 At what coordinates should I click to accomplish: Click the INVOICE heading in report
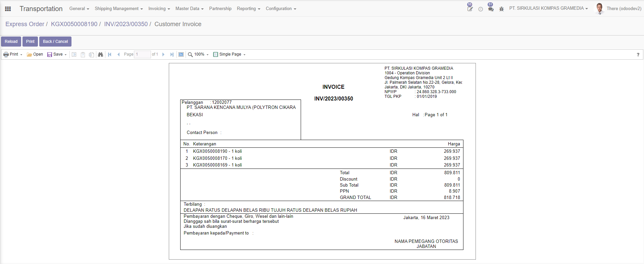[x=334, y=87]
